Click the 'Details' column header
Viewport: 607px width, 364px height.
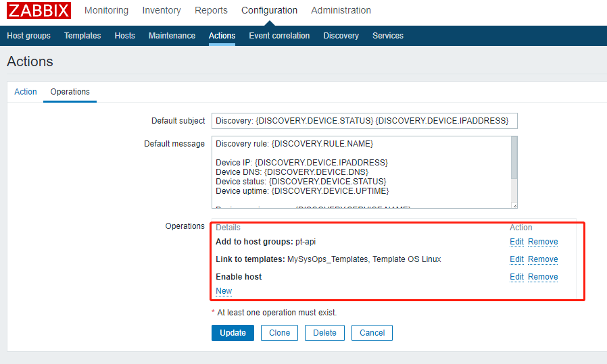(x=228, y=228)
